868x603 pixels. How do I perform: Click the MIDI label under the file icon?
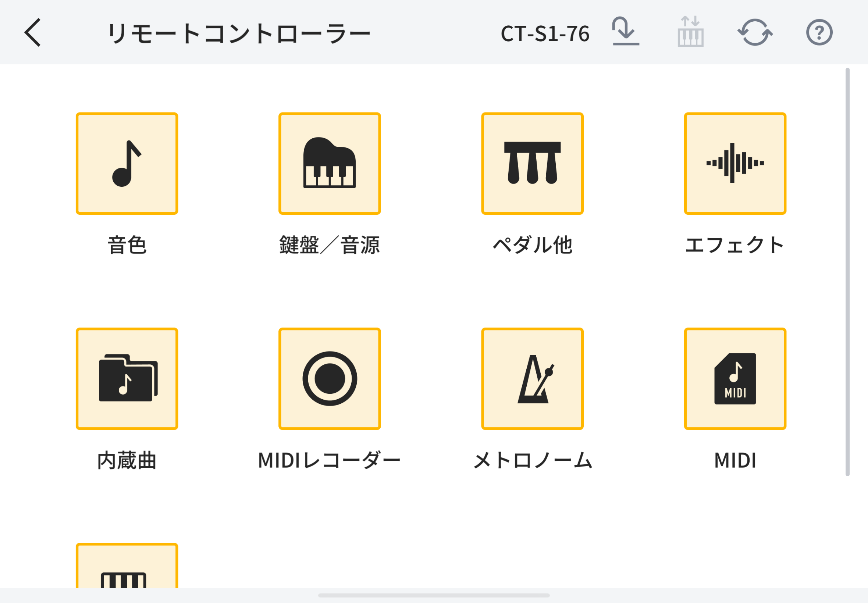735,460
